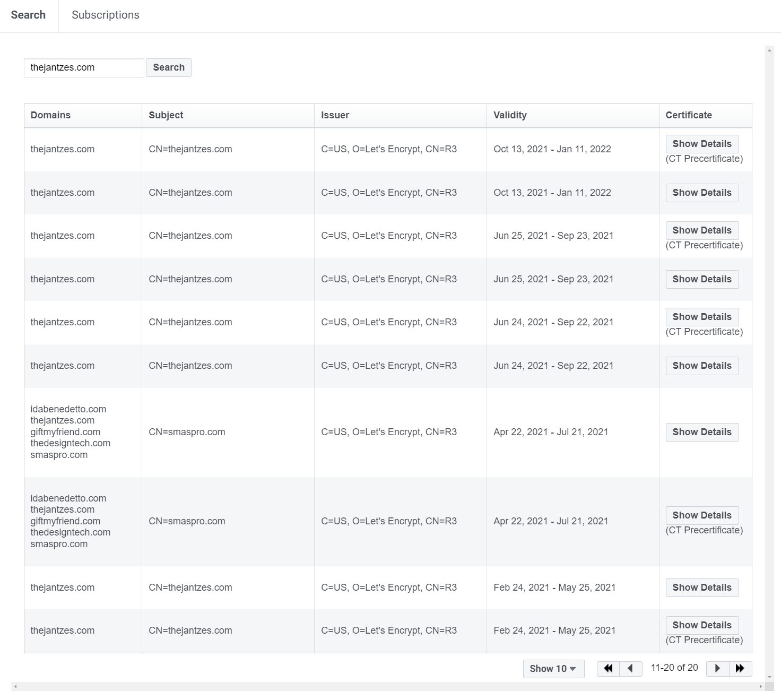Click the Domains column header
The image size is (781, 700).
[83, 115]
